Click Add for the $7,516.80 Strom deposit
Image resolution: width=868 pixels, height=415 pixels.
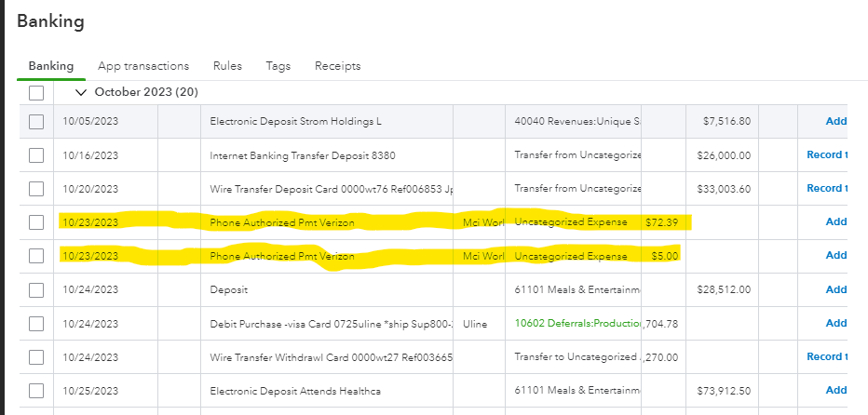coord(835,121)
